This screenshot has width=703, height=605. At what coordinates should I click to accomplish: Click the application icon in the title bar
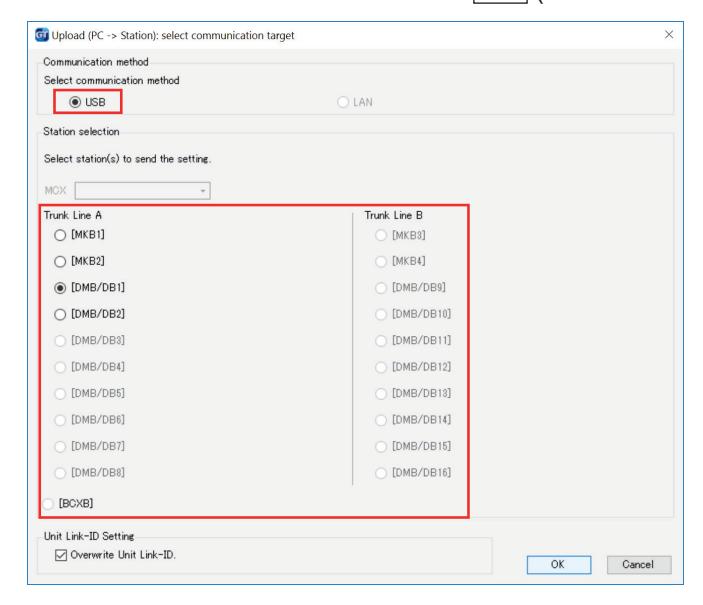pyautogui.click(x=41, y=35)
